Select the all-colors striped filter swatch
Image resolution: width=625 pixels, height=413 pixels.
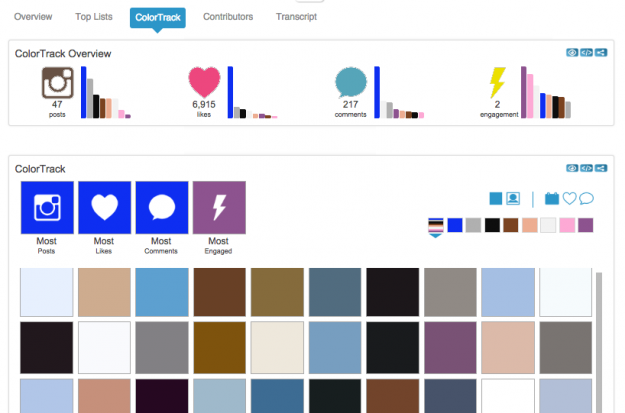pos(436,225)
